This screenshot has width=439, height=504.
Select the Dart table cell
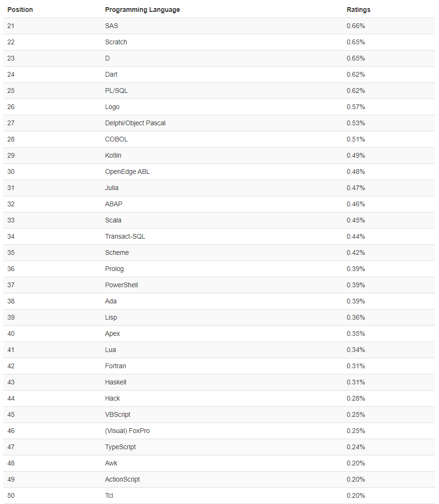pyautogui.click(x=111, y=75)
